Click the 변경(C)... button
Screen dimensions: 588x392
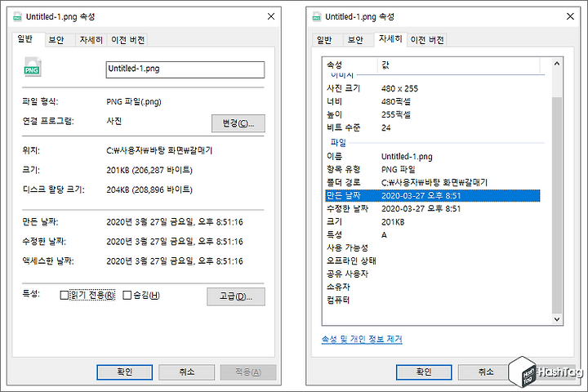pos(238,123)
